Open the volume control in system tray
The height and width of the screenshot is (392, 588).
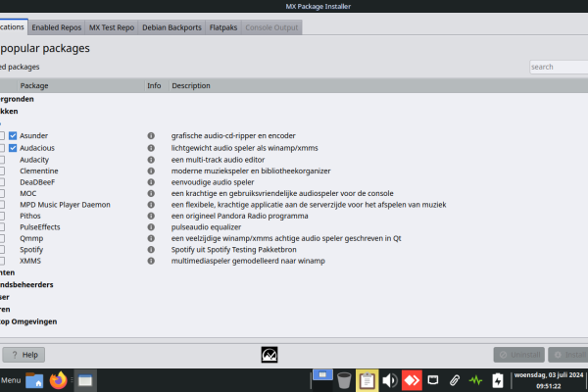point(389,380)
